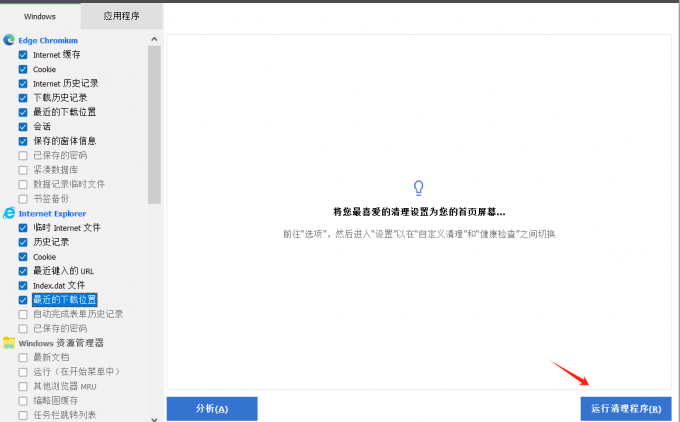Click the lightbulb tip icon

click(x=418, y=188)
